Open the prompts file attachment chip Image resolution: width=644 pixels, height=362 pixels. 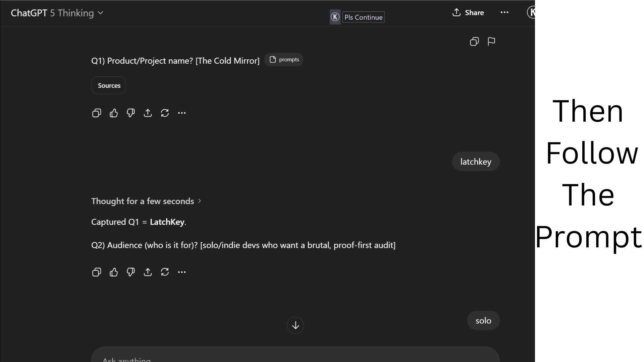284,60
